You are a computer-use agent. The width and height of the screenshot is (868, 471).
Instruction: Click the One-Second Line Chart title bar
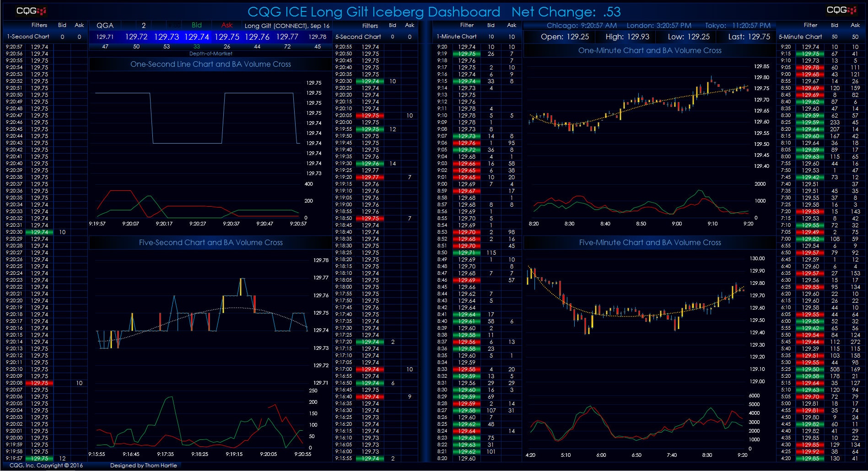tap(210, 64)
